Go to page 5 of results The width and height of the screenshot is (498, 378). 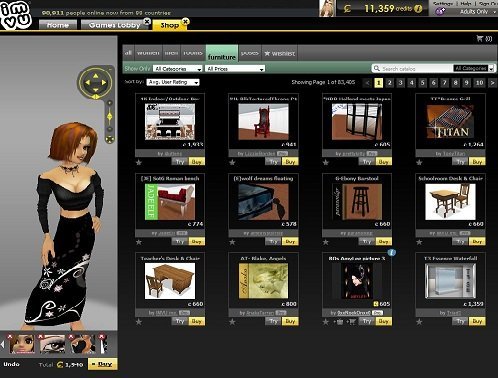(x=422, y=82)
